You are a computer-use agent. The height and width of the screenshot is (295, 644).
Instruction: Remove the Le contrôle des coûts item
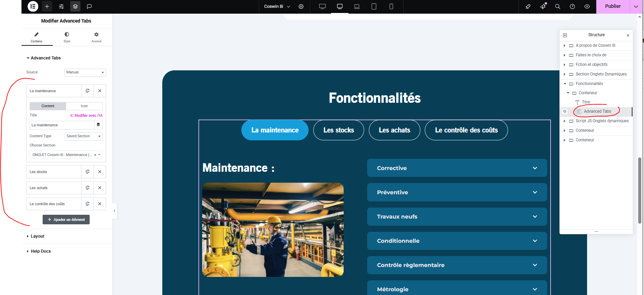click(x=100, y=204)
